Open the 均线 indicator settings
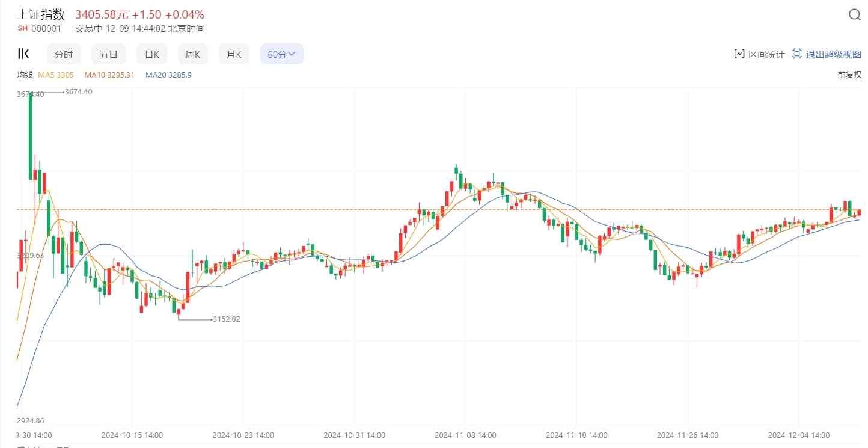This screenshot has width=868, height=448. [x=25, y=75]
